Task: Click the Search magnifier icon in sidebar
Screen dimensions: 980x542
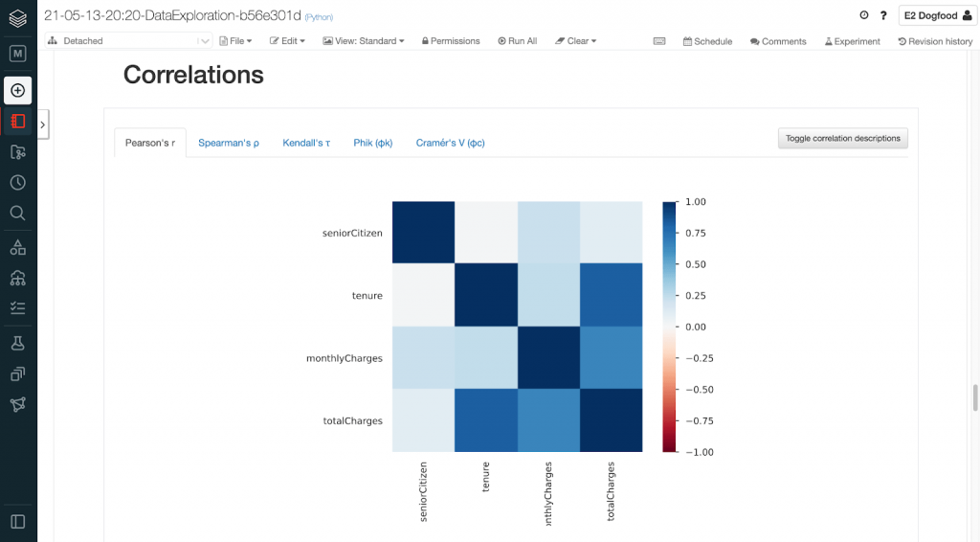Action: coord(17,214)
